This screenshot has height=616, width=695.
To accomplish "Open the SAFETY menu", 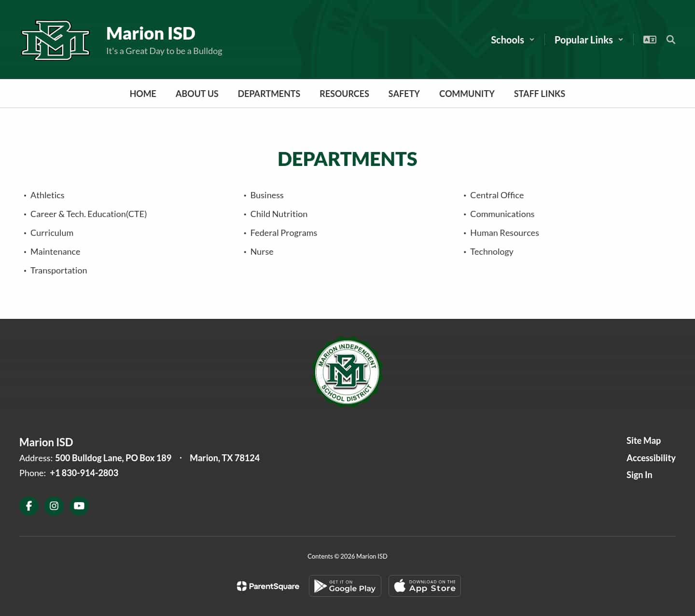I will pyautogui.click(x=404, y=94).
